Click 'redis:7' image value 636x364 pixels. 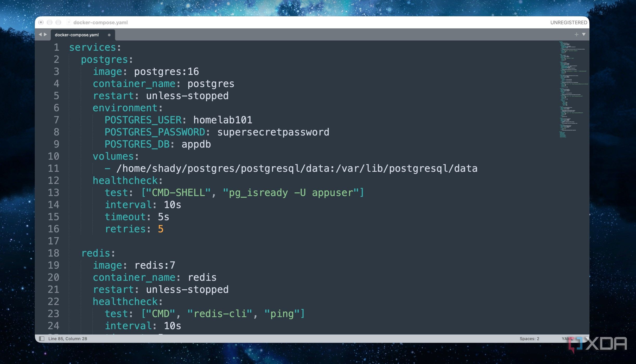coord(155,265)
